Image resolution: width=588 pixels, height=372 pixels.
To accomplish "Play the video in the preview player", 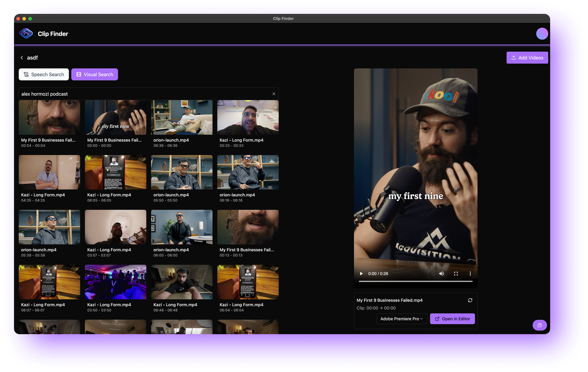I will pyautogui.click(x=361, y=273).
